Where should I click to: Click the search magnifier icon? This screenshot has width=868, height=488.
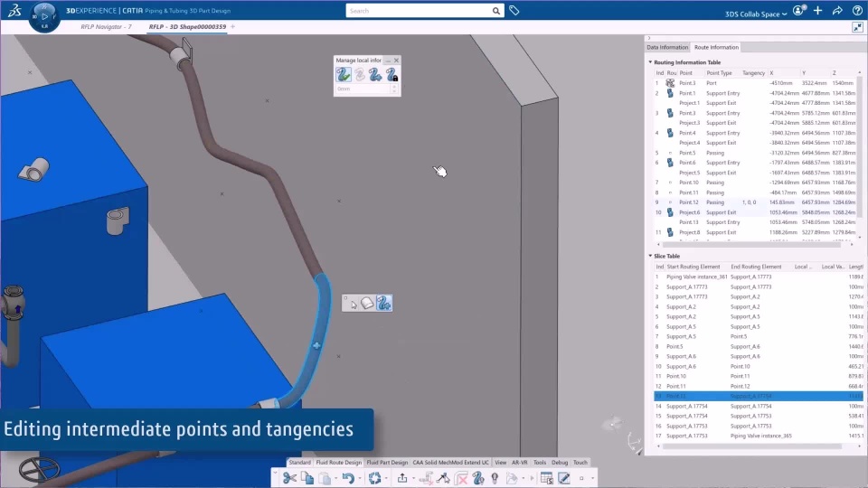pos(496,11)
